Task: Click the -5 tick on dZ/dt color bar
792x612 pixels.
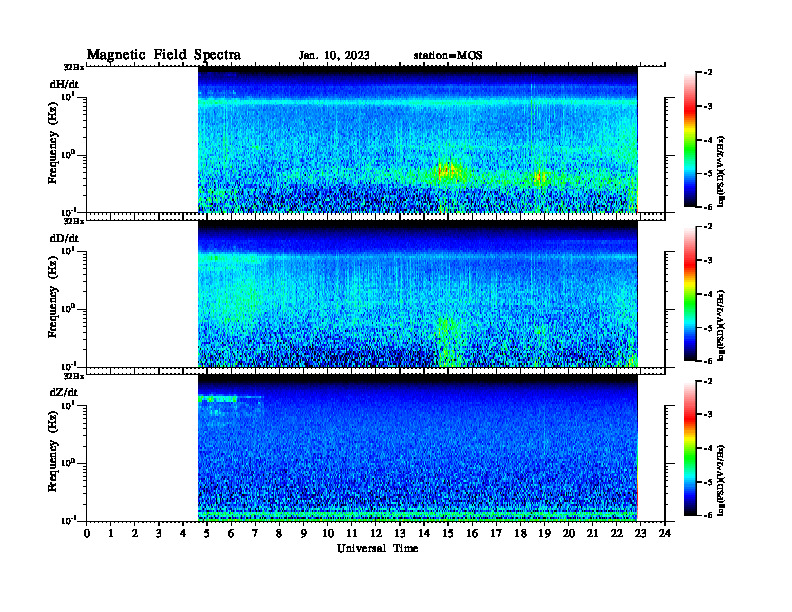Action: [708, 482]
